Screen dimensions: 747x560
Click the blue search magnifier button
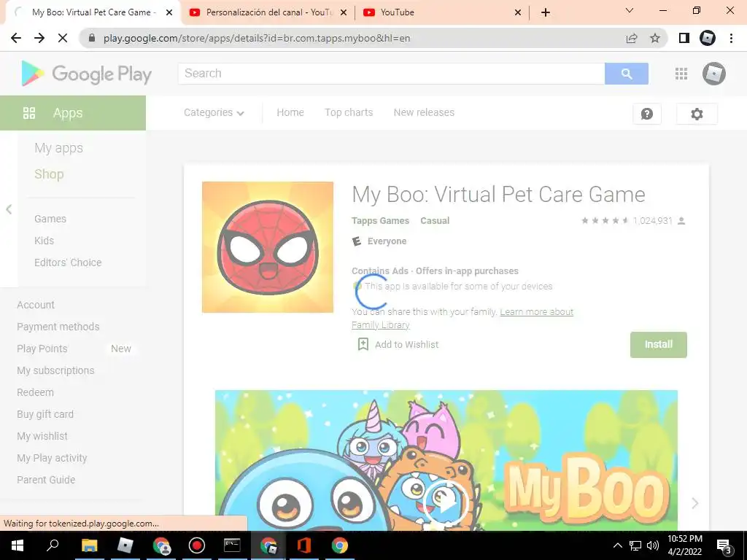click(627, 74)
